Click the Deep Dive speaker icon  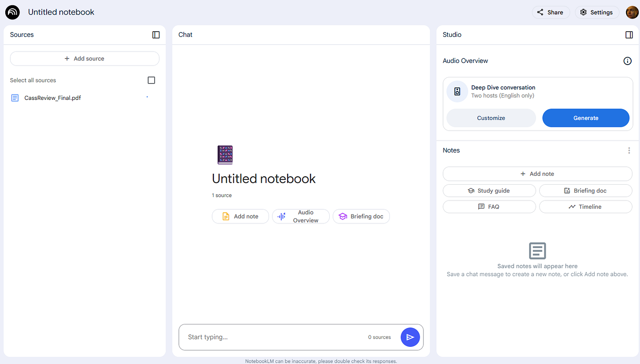tap(457, 91)
